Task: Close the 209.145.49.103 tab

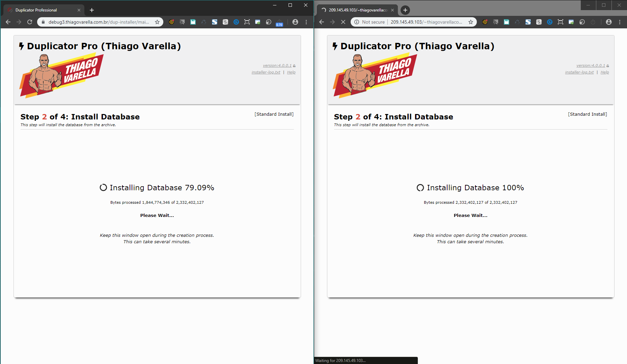Action: (x=392, y=10)
